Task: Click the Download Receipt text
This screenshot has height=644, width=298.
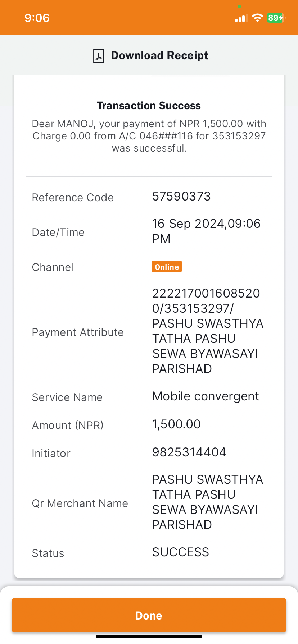Action: 159,56
